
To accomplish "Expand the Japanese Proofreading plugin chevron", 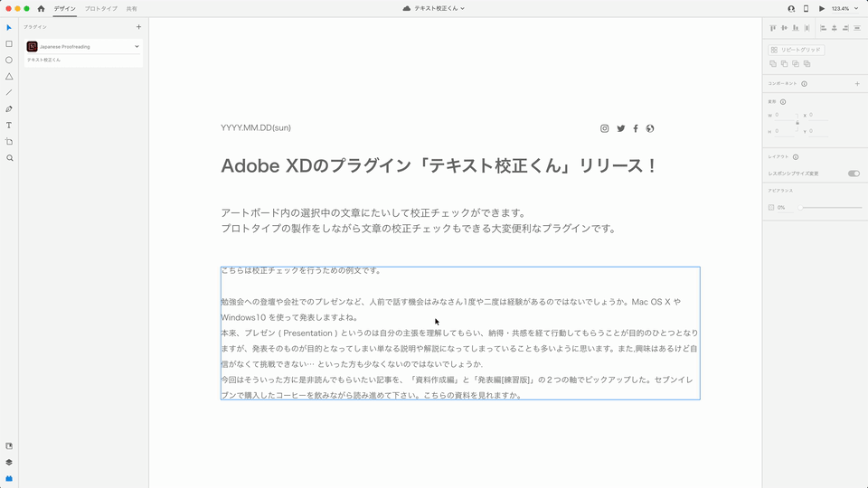I will [x=137, y=46].
